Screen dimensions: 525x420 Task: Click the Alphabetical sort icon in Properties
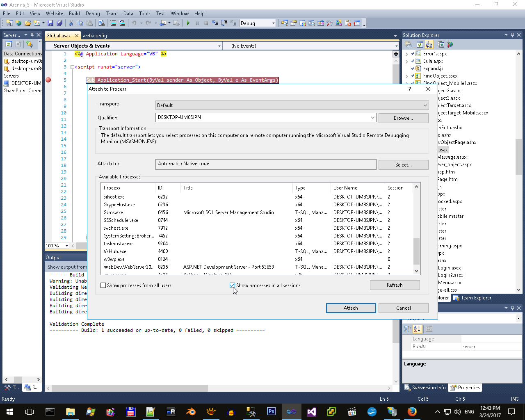click(418, 329)
